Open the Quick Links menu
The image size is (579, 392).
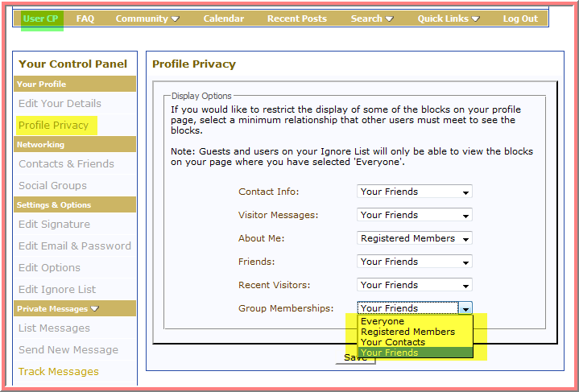click(x=448, y=19)
